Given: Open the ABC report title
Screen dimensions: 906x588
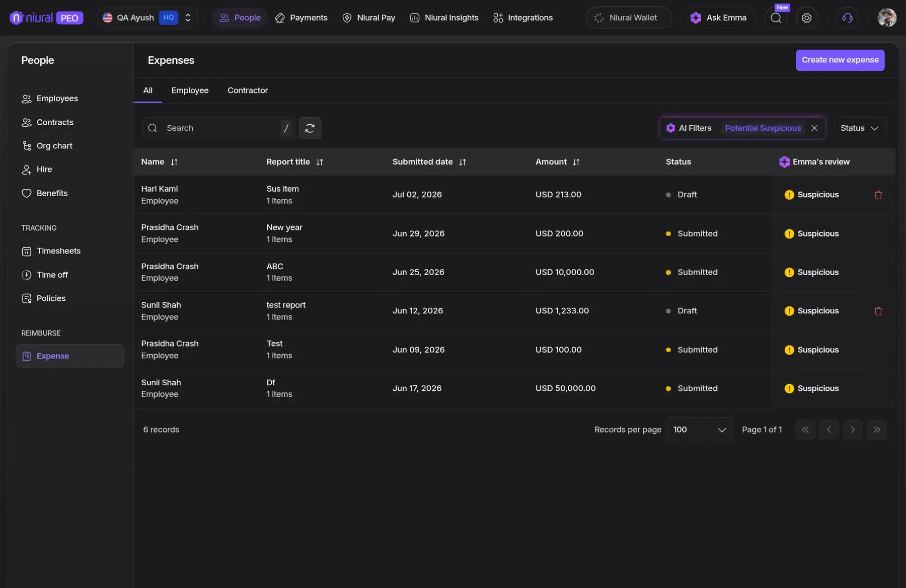Looking at the screenshot, I should (275, 267).
